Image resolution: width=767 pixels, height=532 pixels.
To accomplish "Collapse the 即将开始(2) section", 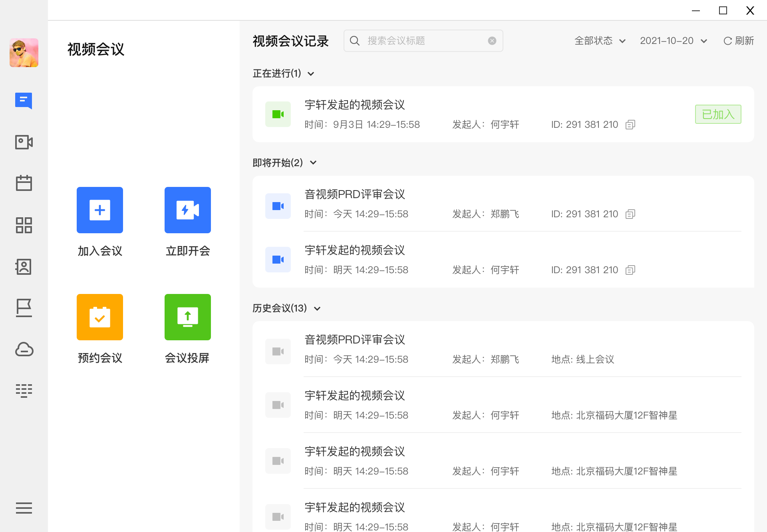I will tap(313, 163).
